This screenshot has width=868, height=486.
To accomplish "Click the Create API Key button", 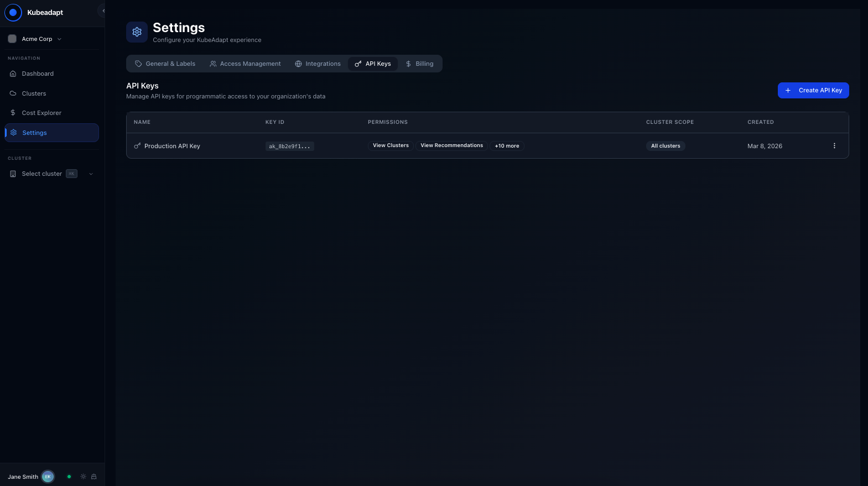I will [813, 90].
